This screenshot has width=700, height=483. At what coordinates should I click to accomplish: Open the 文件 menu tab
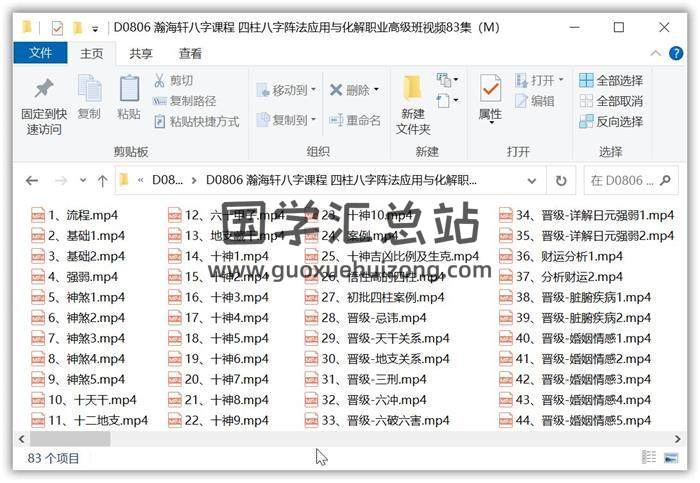click(x=40, y=53)
